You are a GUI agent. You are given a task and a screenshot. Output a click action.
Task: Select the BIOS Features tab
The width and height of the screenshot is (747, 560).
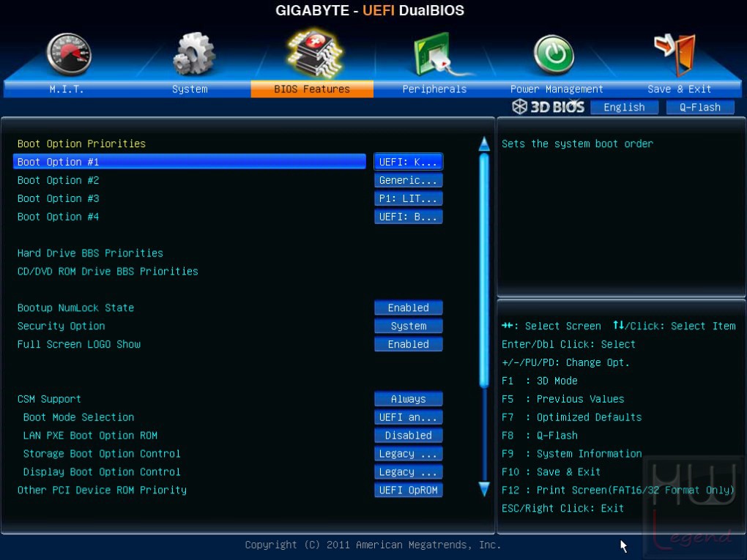pyautogui.click(x=312, y=89)
